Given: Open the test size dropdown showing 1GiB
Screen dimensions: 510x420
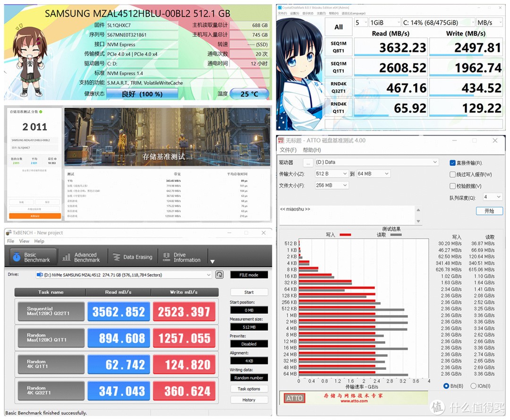Looking at the screenshot, I should (x=384, y=22).
